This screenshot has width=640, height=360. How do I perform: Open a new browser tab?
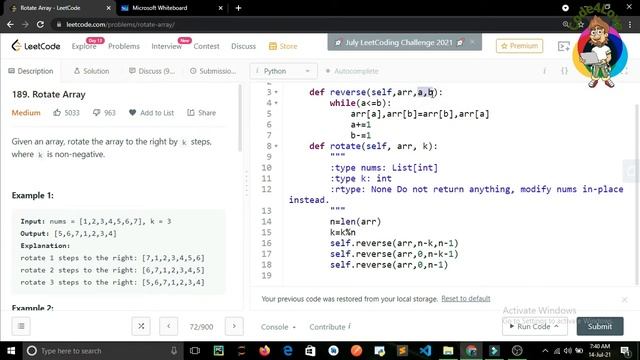238,8
